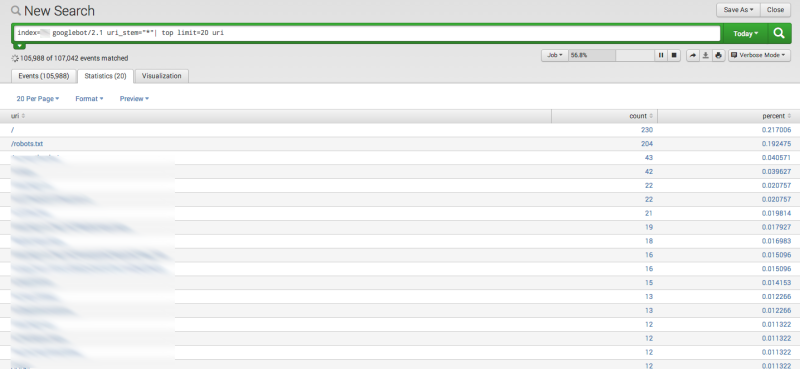Image resolution: width=800 pixels, height=369 pixels.
Task: Click the count value 15
Action: [x=649, y=283]
